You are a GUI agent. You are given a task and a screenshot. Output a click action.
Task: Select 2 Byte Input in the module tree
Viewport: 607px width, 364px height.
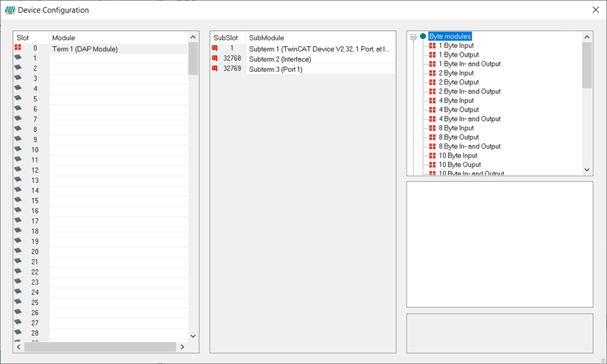click(457, 72)
